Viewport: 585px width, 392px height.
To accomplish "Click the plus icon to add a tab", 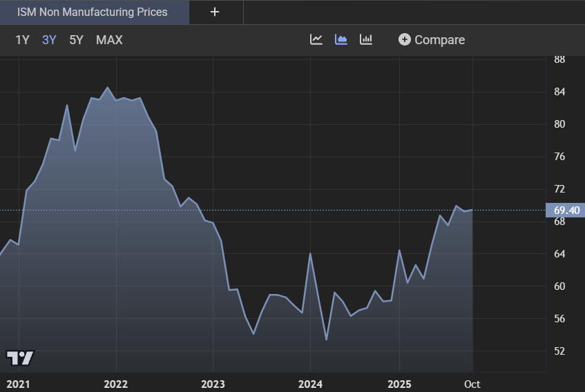I will click(215, 12).
